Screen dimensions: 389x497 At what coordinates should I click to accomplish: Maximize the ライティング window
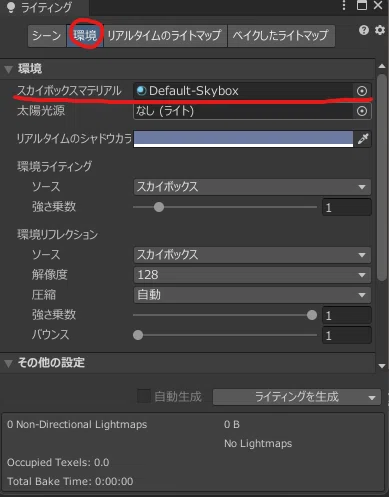click(x=362, y=5)
